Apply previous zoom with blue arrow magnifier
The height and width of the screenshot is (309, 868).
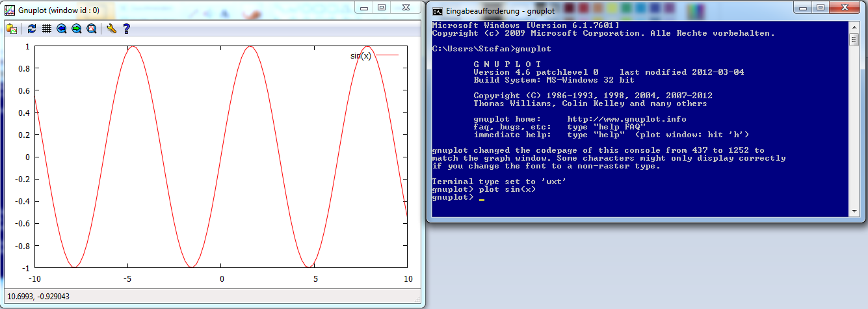[62, 29]
